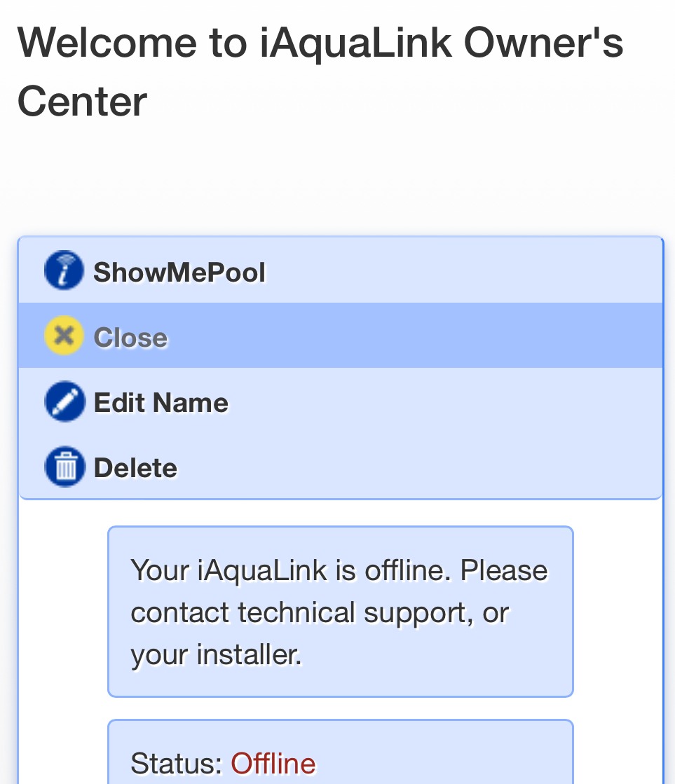Choose Delete to remove the device
This screenshot has width=675, height=784.
pos(340,466)
